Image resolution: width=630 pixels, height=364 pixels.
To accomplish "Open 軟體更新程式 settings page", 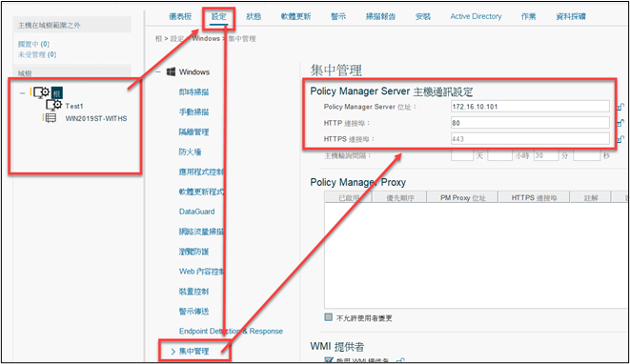I will (x=201, y=192).
